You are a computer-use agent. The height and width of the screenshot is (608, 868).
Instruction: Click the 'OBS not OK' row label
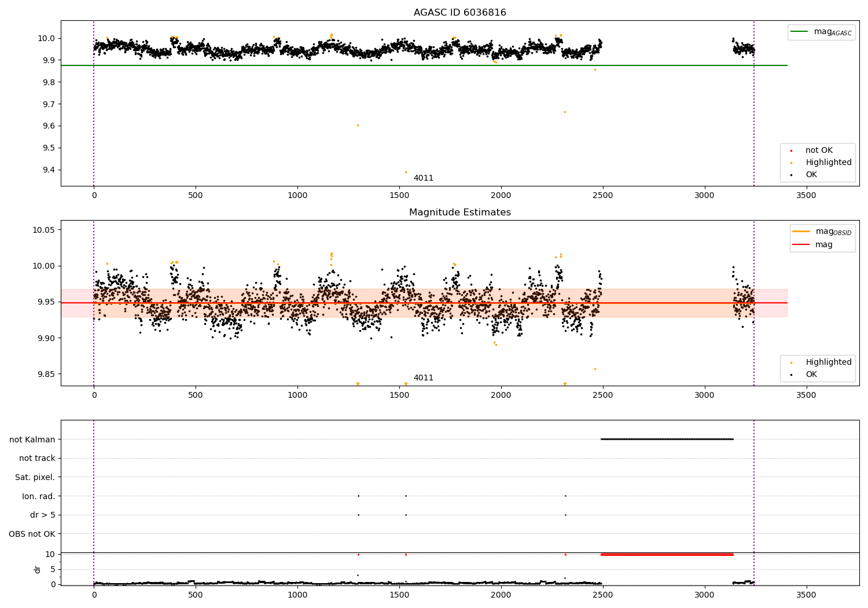click(32, 534)
